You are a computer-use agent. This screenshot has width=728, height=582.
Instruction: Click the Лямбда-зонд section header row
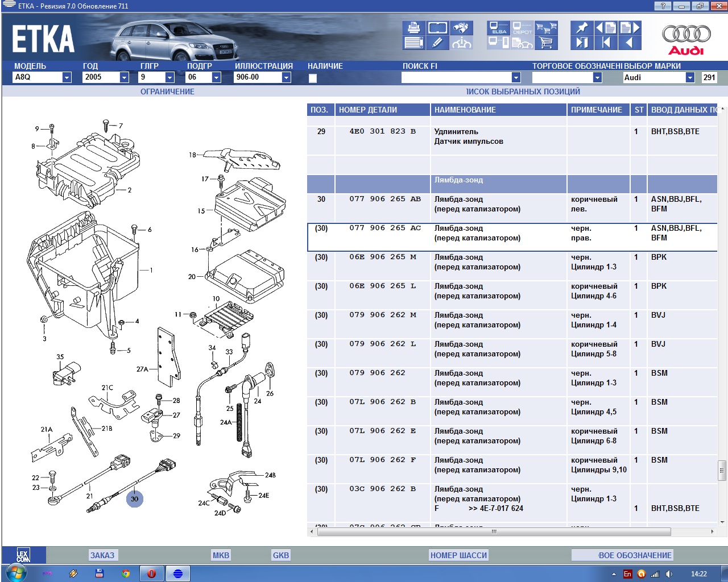pos(512,184)
